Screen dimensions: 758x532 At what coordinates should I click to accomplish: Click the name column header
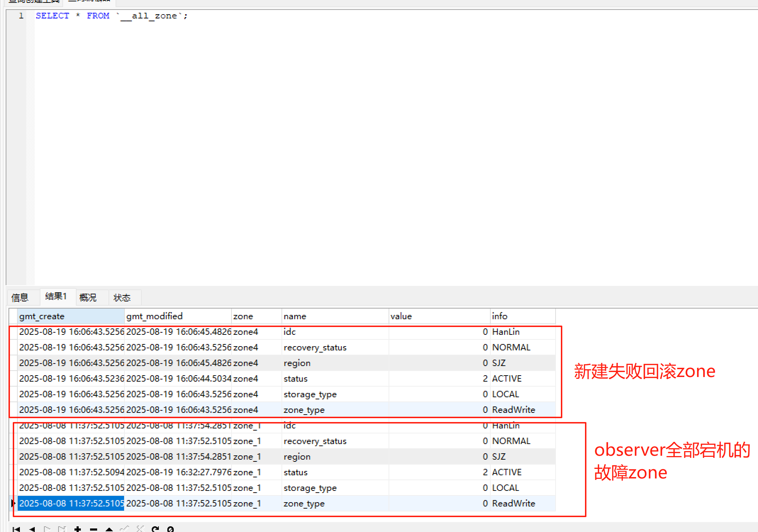coord(335,316)
